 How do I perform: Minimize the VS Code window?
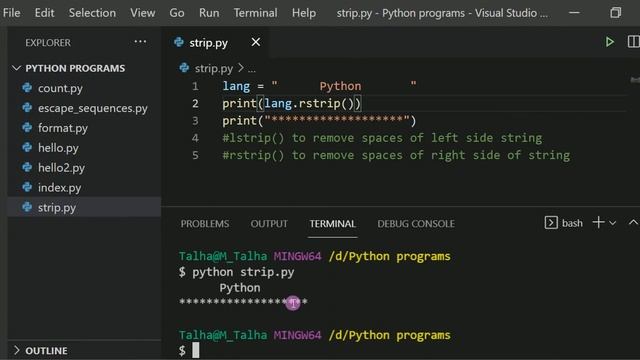[x=574, y=13]
